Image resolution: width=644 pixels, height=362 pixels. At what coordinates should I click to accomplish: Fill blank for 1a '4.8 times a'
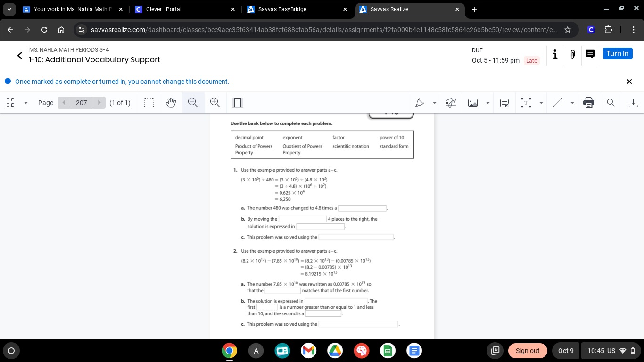[x=362, y=208]
